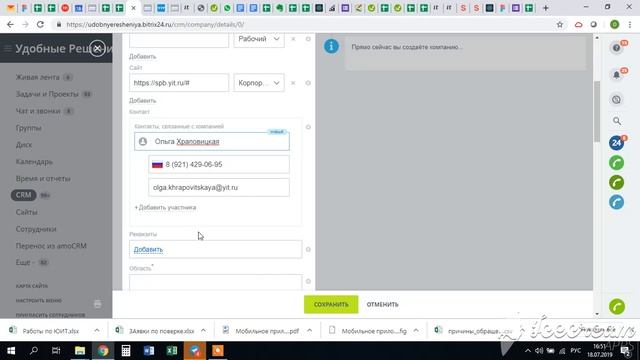This screenshot has width=640, height=360.
Task: Select CRM in the left menu
Action: coord(23,195)
